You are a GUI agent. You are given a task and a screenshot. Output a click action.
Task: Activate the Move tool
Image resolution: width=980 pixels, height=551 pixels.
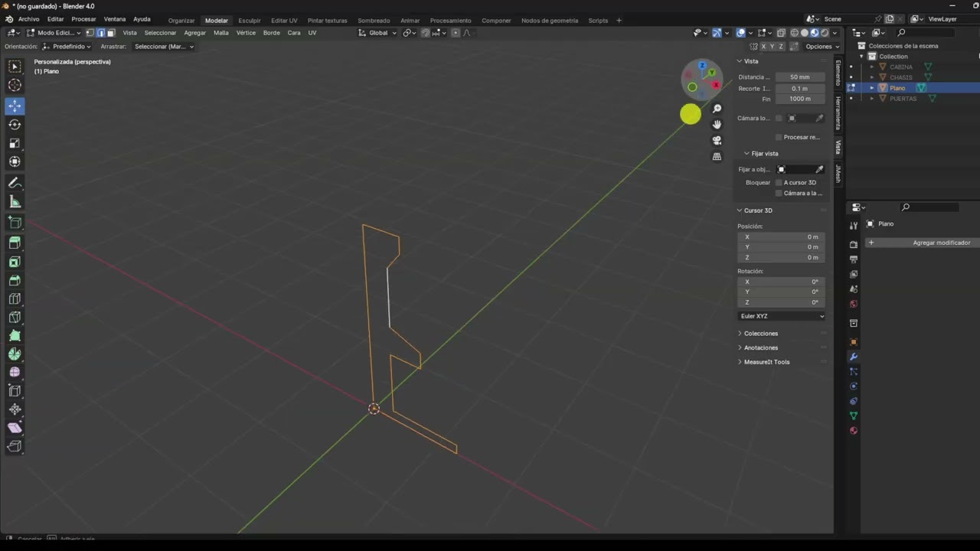pos(15,106)
